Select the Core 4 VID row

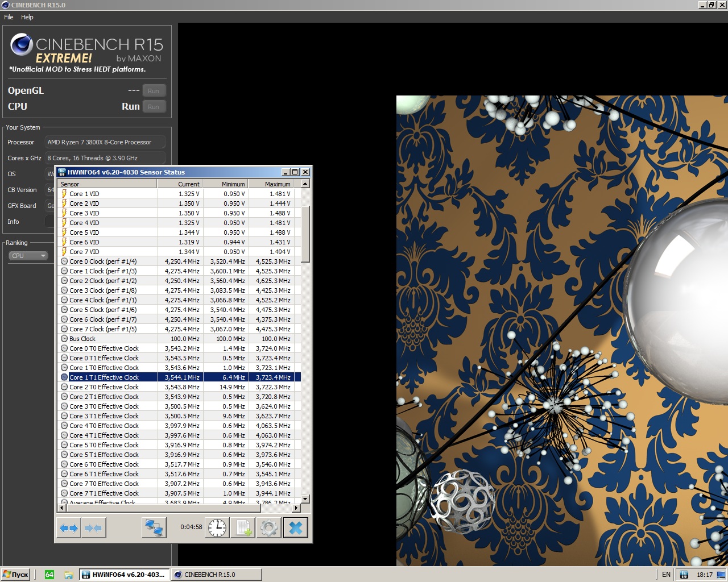[180, 223]
